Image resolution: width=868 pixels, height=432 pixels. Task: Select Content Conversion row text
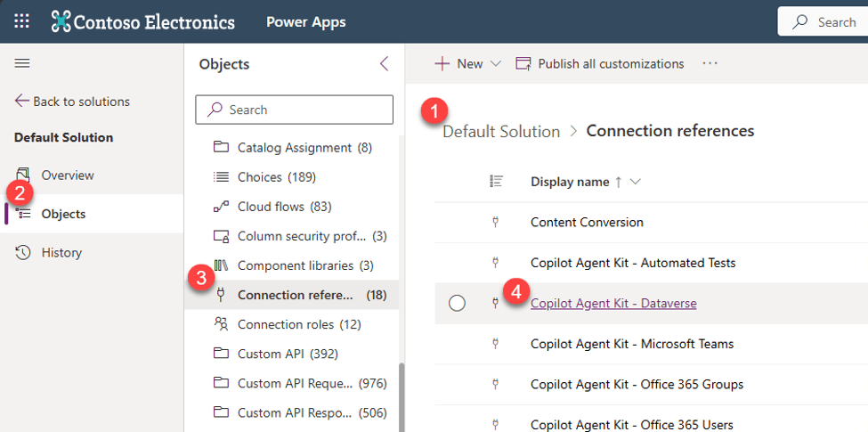click(x=587, y=222)
